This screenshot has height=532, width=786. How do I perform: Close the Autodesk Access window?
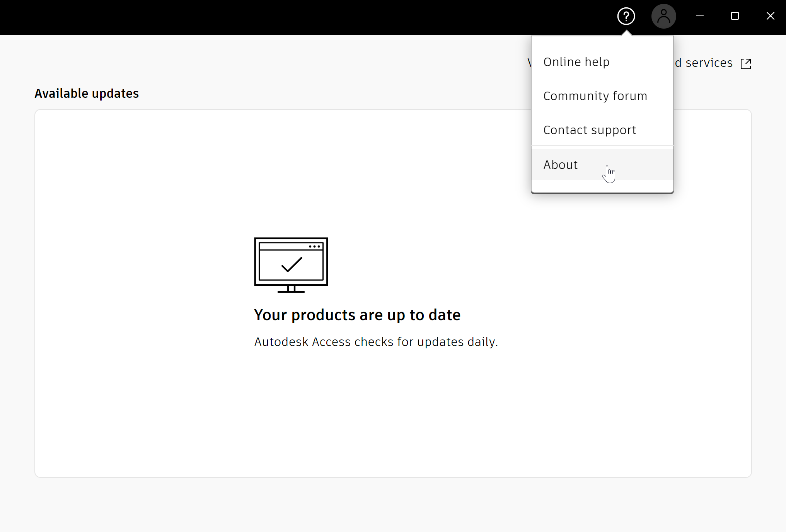pyautogui.click(x=770, y=16)
